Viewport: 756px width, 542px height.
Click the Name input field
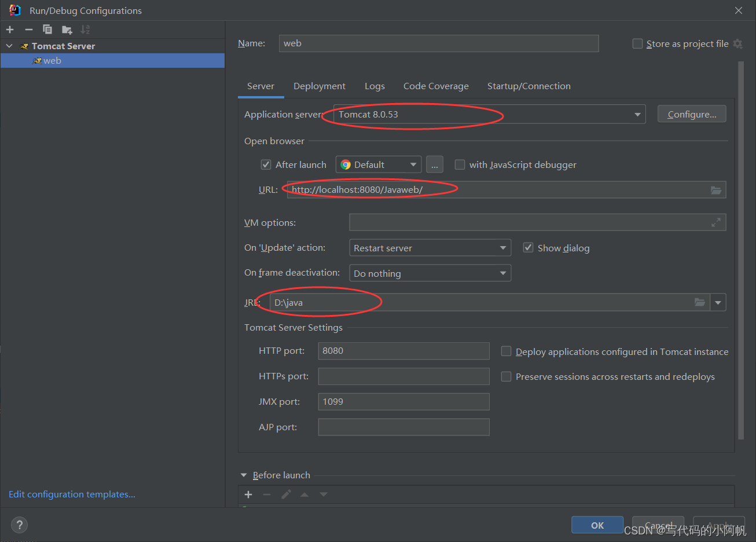439,43
